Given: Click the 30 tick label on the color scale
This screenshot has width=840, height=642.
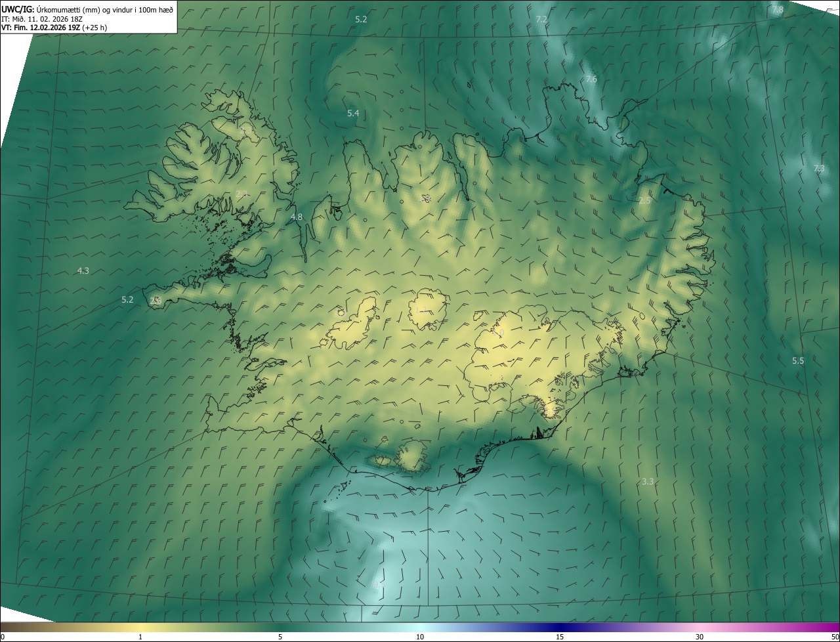Looking at the screenshot, I should [x=700, y=637].
